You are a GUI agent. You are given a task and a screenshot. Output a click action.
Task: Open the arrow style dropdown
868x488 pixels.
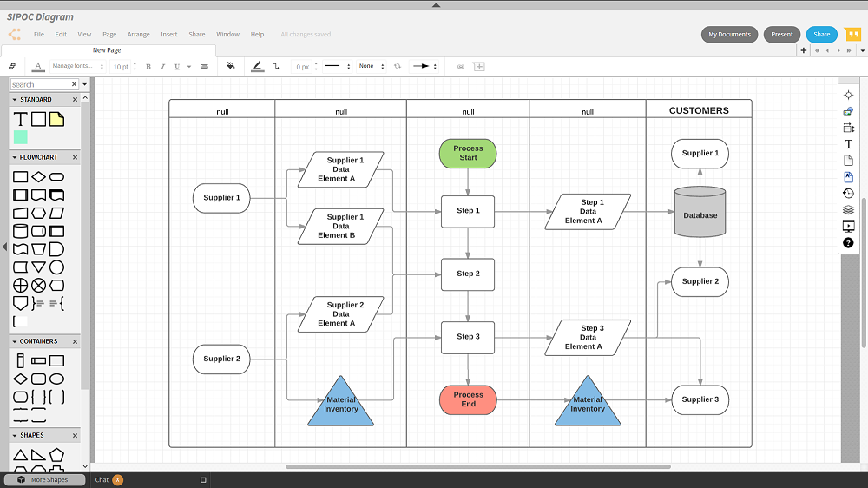[x=424, y=66]
